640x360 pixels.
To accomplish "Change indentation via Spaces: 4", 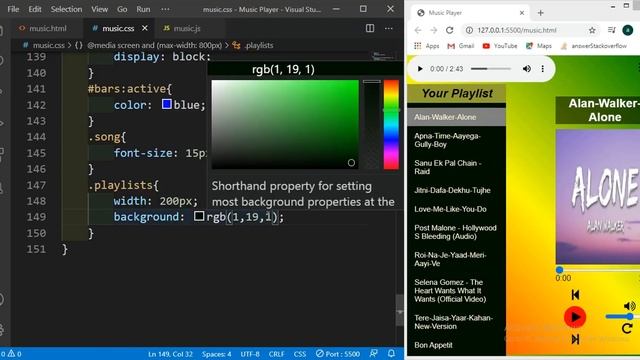I will point(216,354).
